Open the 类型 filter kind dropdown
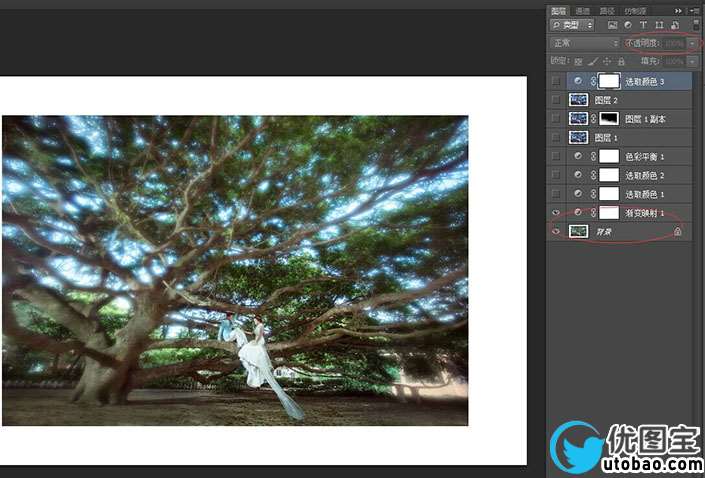This screenshot has width=705, height=478. pos(572,25)
